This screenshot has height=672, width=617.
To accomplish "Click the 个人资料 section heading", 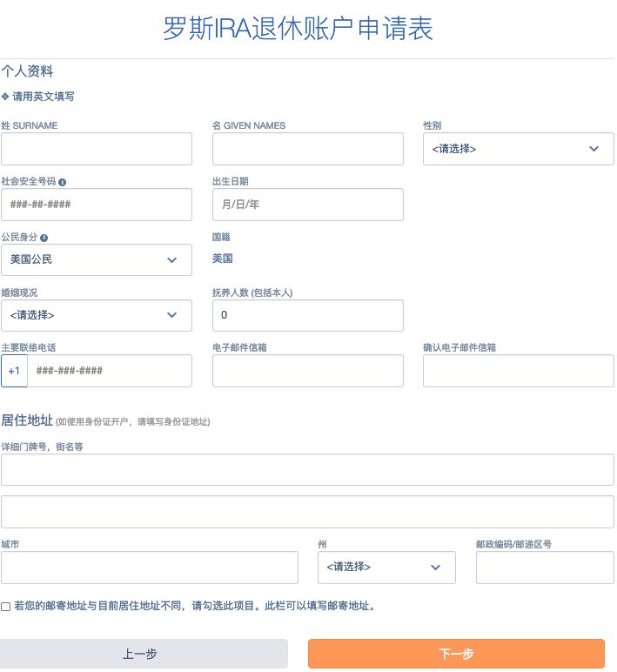I will [27, 71].
